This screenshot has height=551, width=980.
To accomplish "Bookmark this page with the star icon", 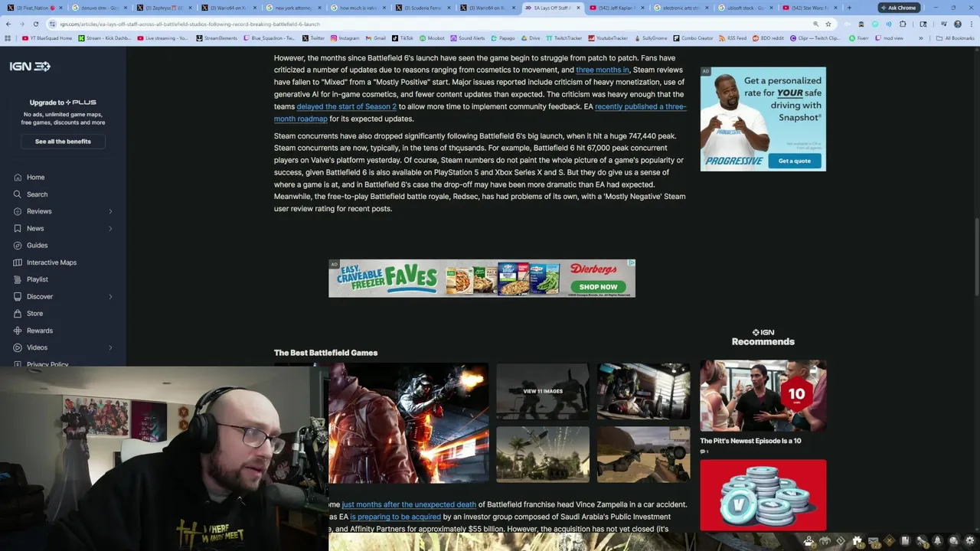I will point(828,24).
